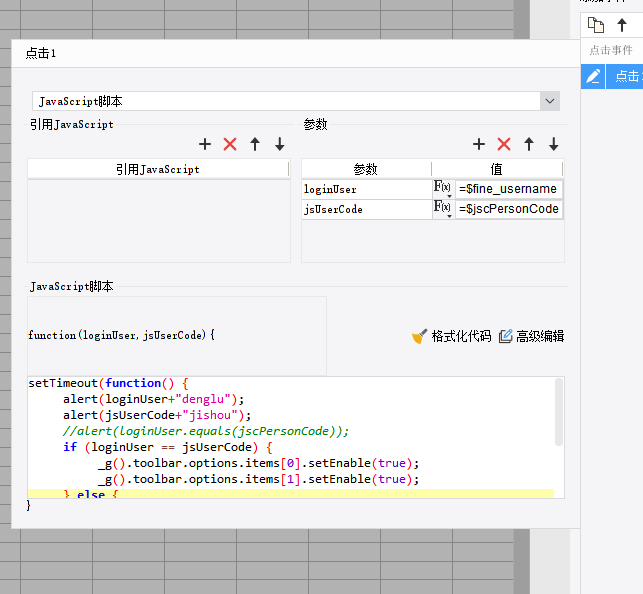Click the function(loginUser, jsUserCode) header text
Viewport: 643px width, 594px height.
coord(121,335)
